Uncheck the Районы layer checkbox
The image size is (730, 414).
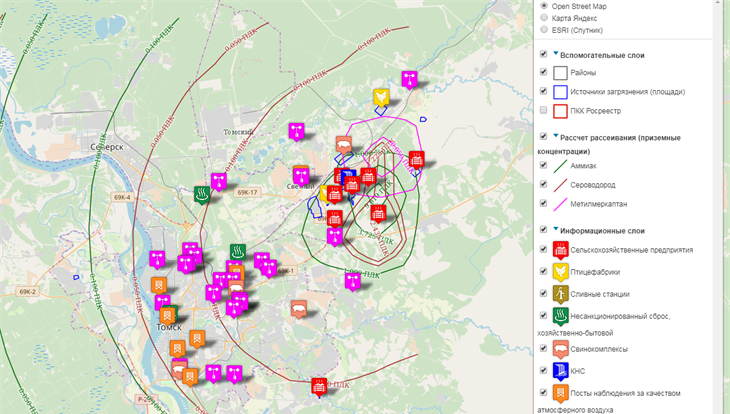543,72
